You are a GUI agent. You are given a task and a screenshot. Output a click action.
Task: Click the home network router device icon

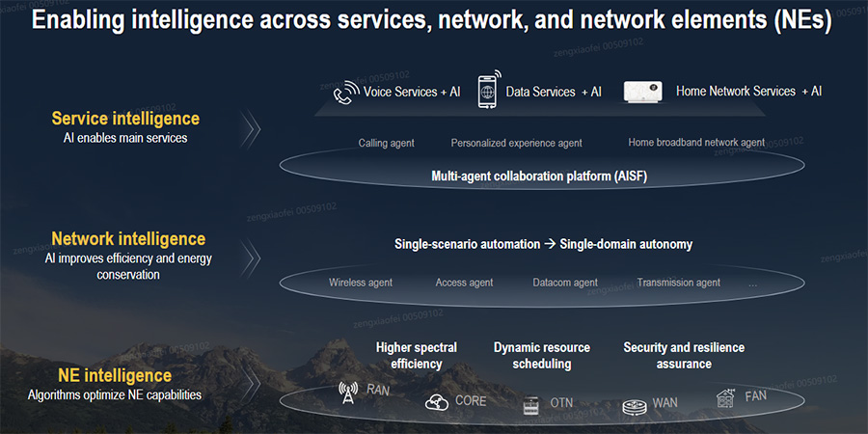point(642,92)
